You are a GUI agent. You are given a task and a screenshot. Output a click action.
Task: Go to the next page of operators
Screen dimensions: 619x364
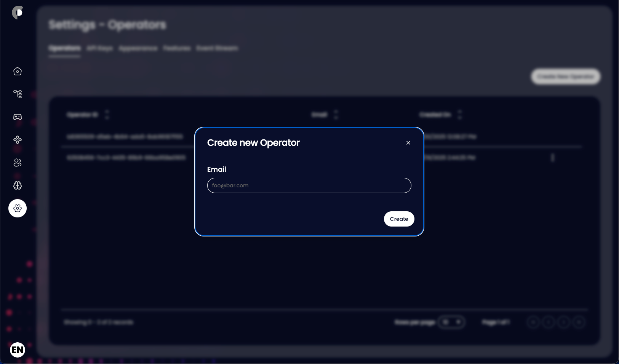(563, 322)
